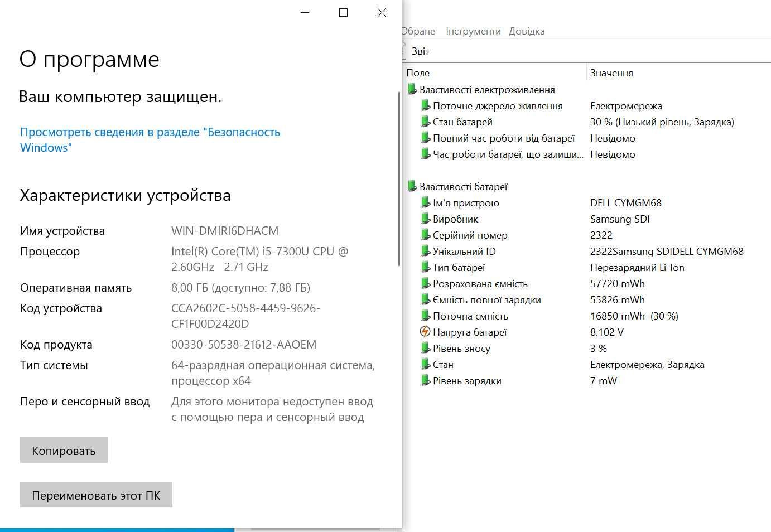Click the icon next to Ємність повної зарядки

point(426,299)
